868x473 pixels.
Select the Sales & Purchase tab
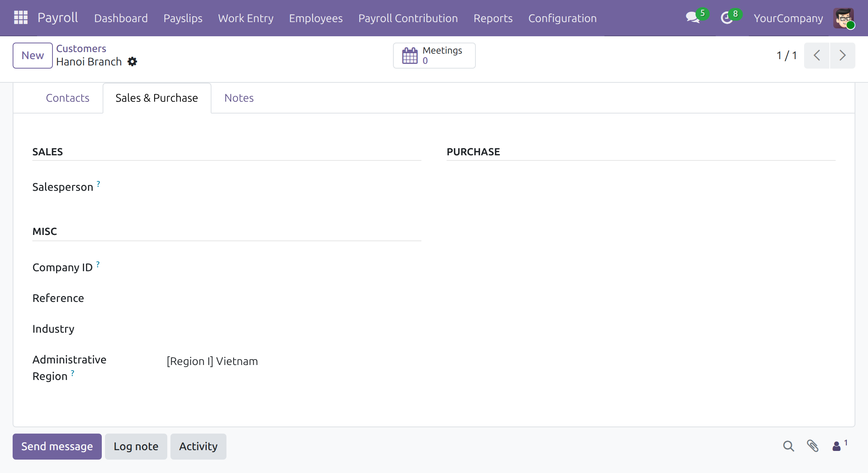pos(157,98)
